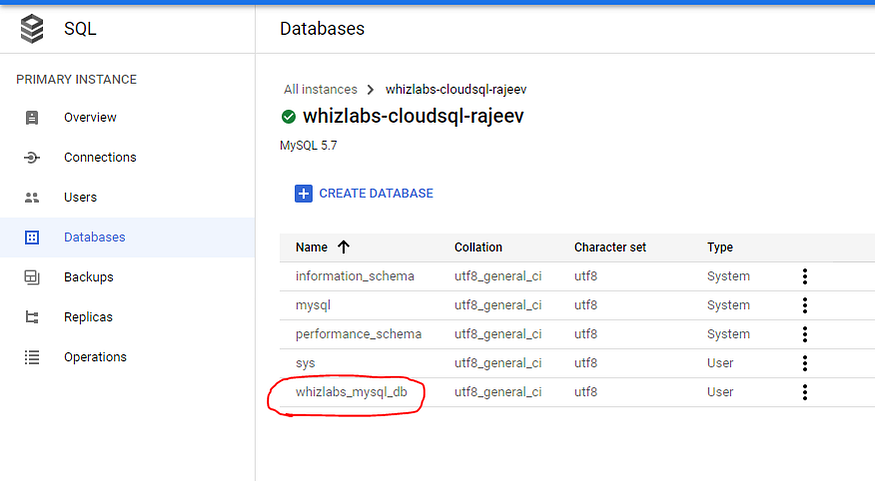This screenshot has height=481, width=875.
Task: Click the Collation column header
Action: (478, 247)
